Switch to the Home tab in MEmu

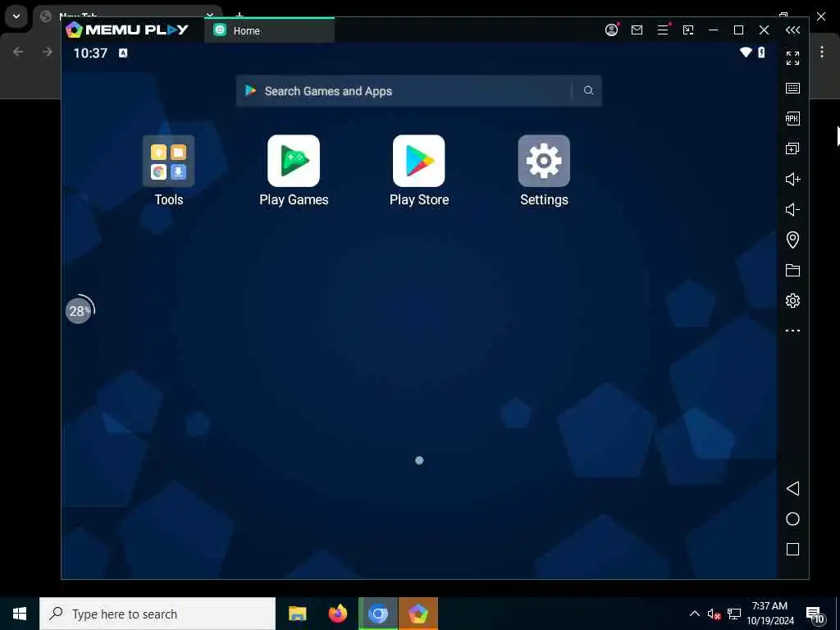[x=269, y=30]
